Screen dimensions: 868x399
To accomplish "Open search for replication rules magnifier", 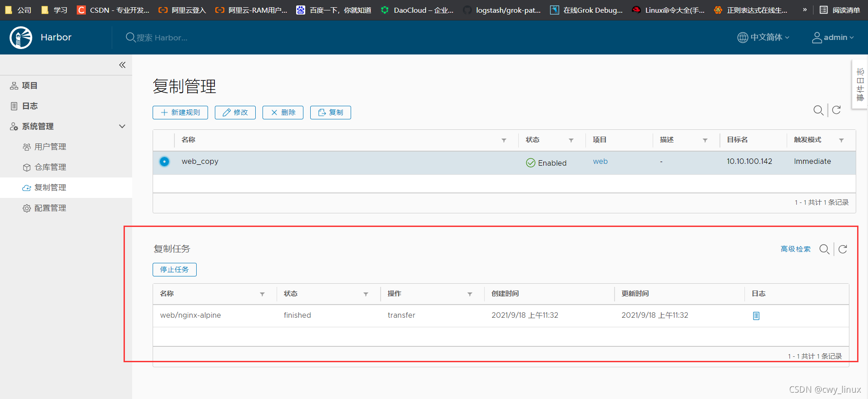I will click(x=818, y=110).
